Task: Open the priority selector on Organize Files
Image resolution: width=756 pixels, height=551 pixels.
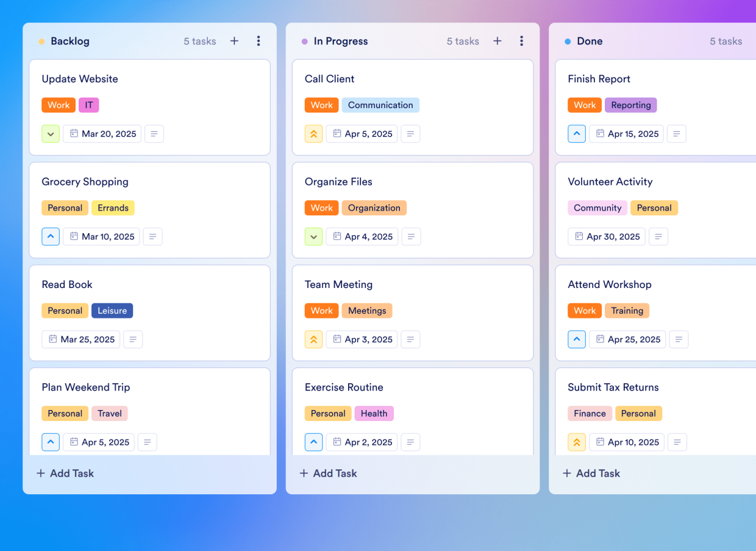Action: click(313, 236)
